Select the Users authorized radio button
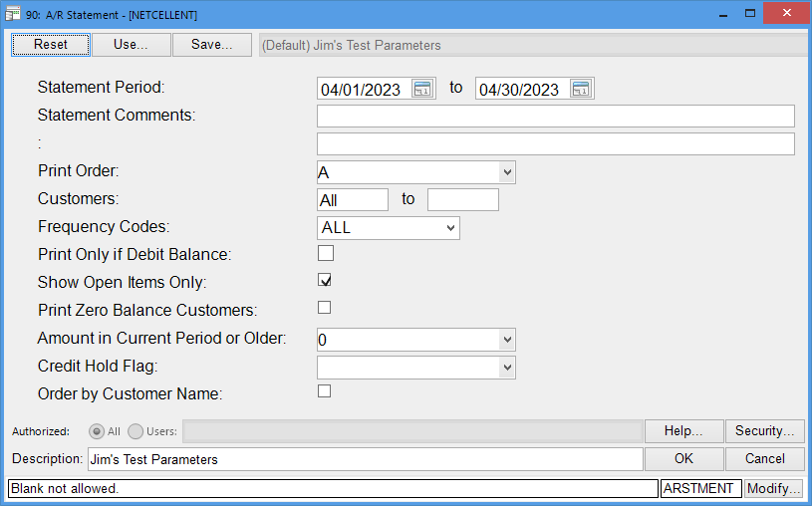Viewport: 812px width, 506px height. (135, 431)
